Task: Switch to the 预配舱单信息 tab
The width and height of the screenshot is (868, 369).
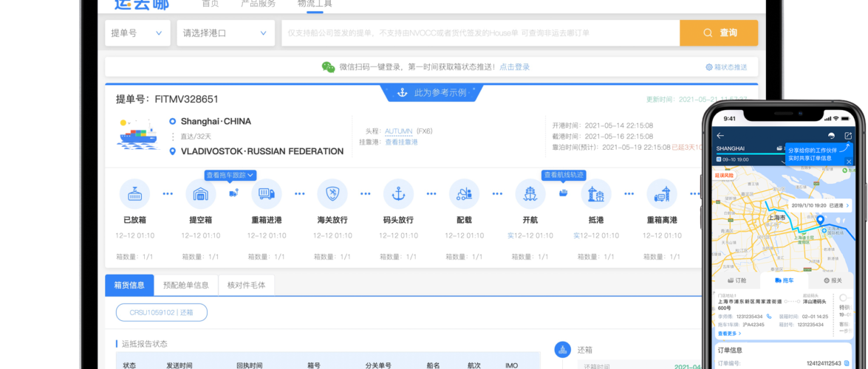Action: click(x=186, y=286)
